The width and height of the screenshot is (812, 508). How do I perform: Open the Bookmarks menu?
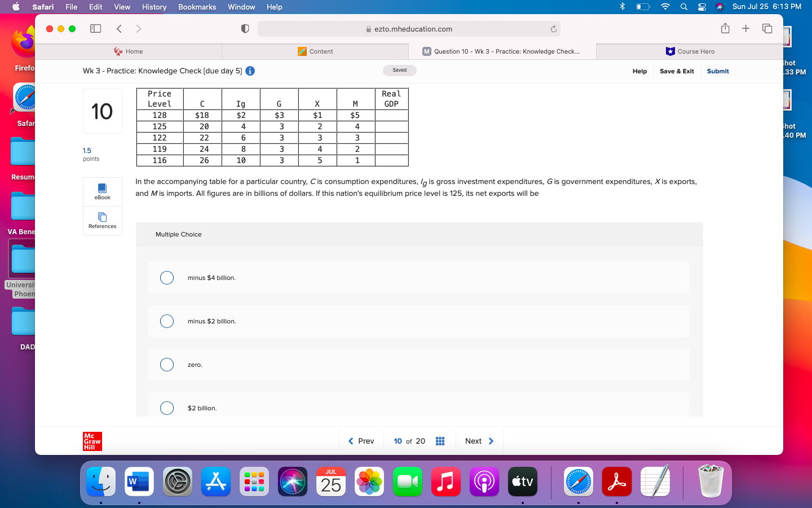pyautogui.click(x=196, y=7)
